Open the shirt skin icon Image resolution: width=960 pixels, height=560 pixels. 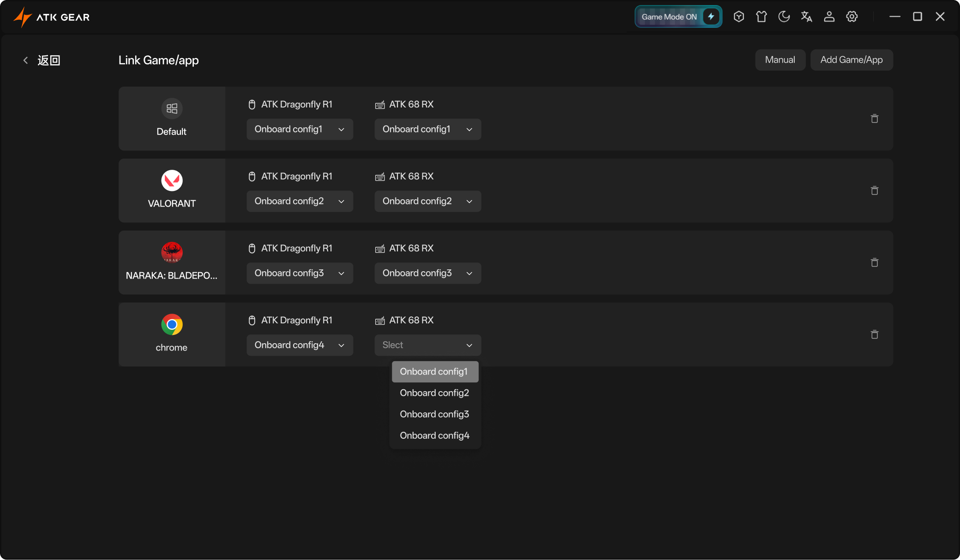[761, 17]
